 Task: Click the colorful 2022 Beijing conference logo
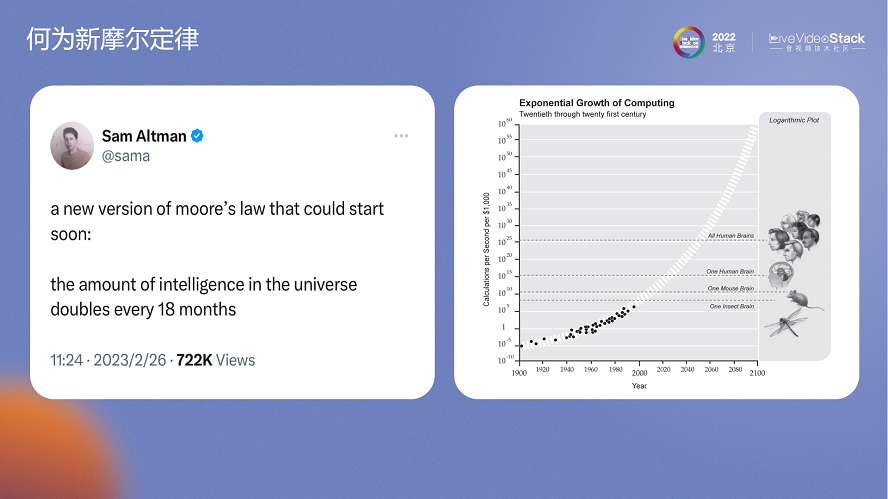click(x=686, y=42)
